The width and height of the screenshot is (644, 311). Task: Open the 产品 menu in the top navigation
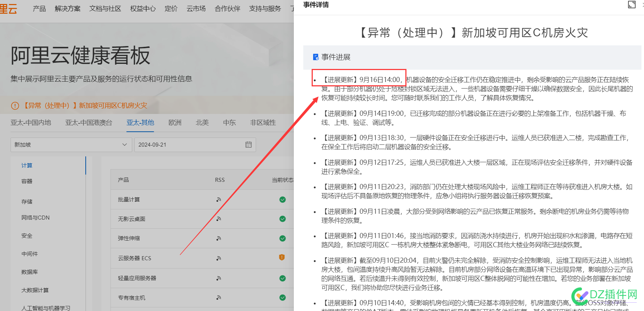[x=39, y=8]
